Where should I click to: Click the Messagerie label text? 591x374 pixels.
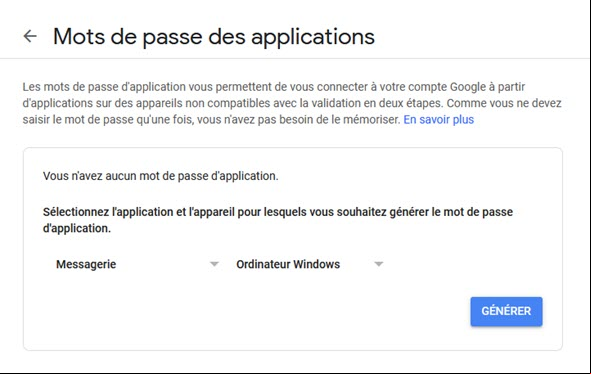click(86, 264)
